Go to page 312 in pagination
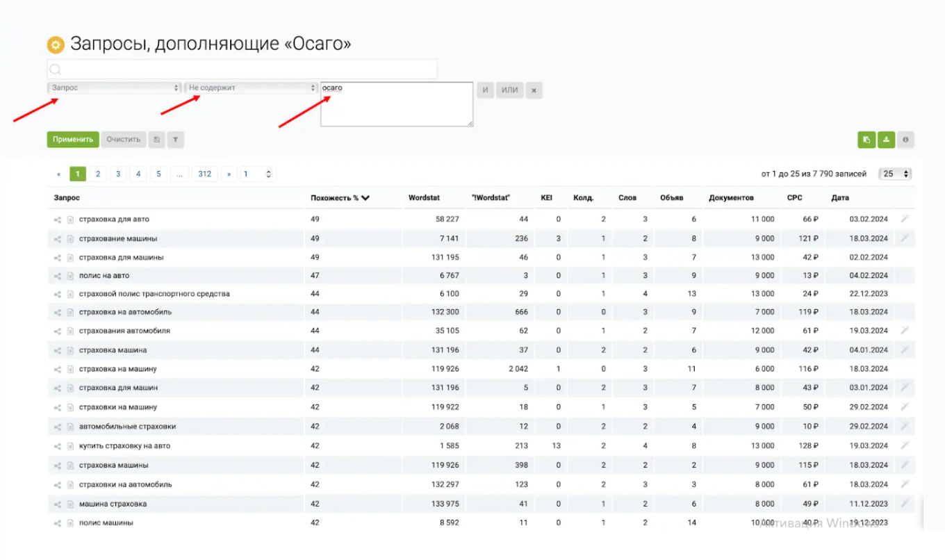Viewport: 945px width, 560px height. click(x=204, y=174)
